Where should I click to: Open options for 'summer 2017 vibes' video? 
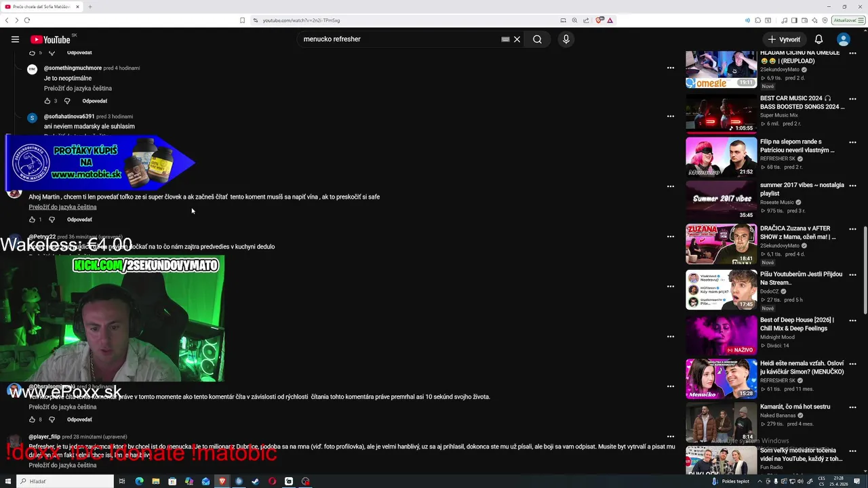852,186
